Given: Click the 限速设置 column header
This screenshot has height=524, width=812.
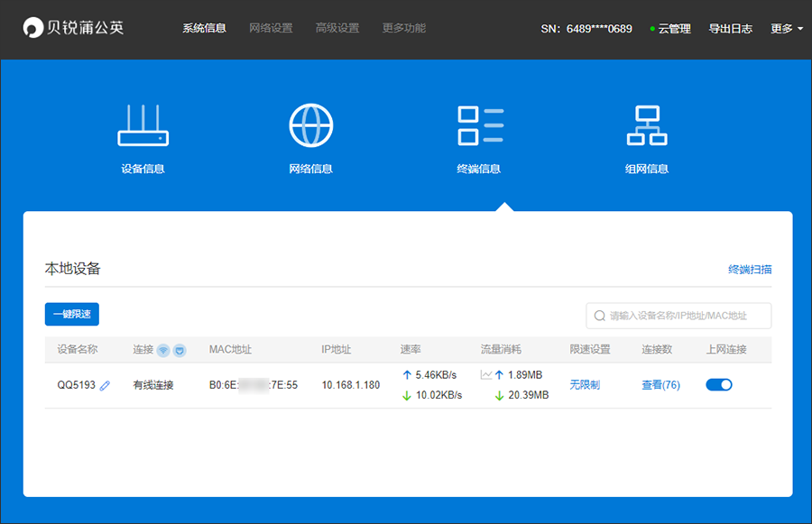Looking at the screenshot, I should (x=590, y=350).
